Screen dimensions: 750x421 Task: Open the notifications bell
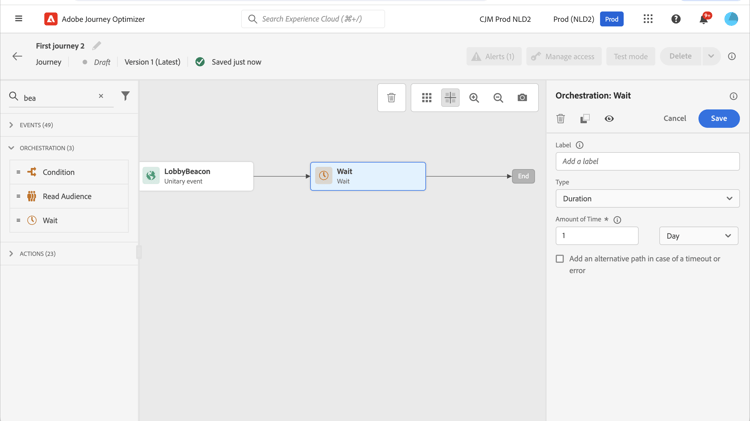coord(704,19)
